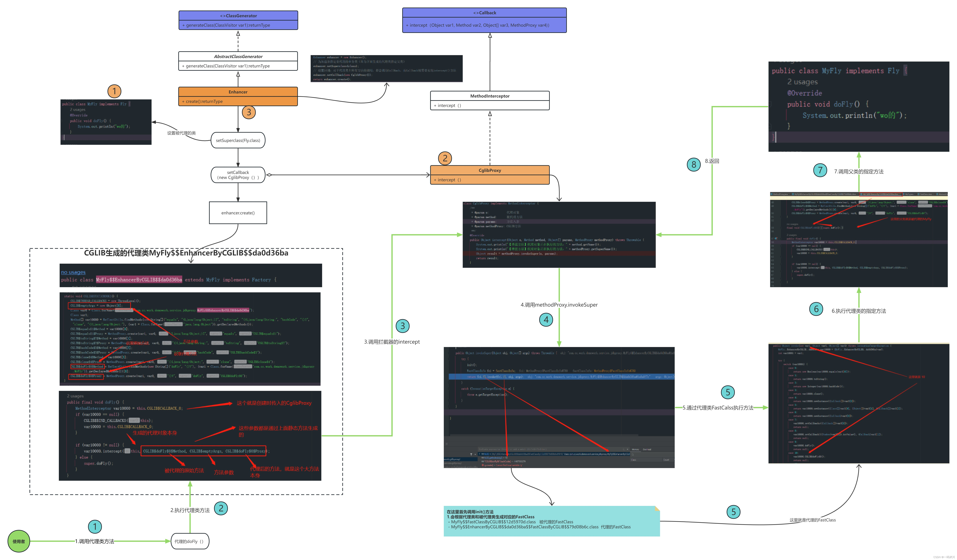957x560 pixels.
Task: Select the Callback interface header
Action: [485, 13]
